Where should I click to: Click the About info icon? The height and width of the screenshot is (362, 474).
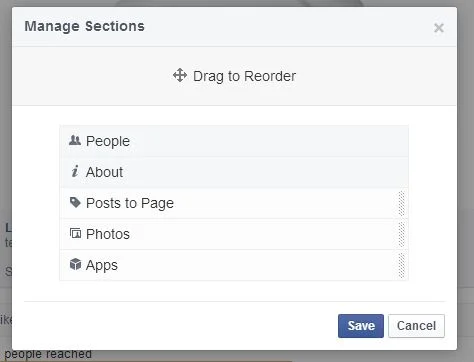(x=75, y=171)
